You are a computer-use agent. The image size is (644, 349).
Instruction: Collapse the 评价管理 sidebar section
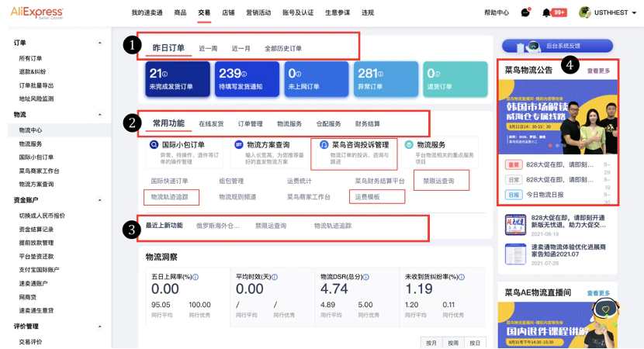[x=99, y=327]
